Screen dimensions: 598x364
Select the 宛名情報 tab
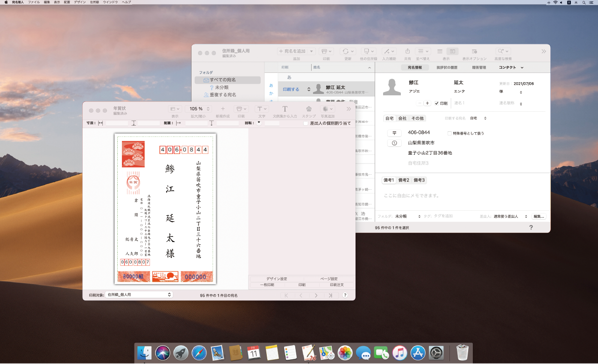(415, 67)
